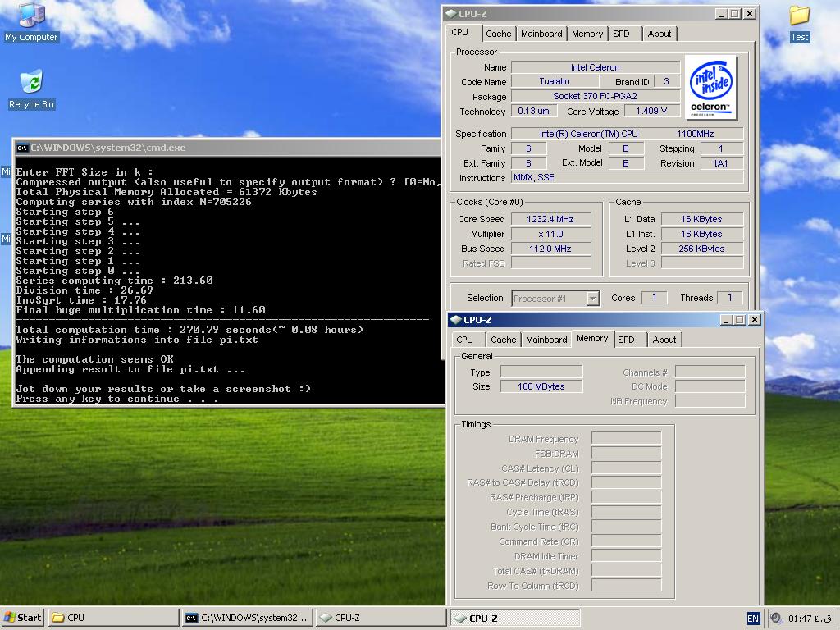
Task: Click the 'Socket 370 FC-PGA2' Package value
Action: coord(596,97)
